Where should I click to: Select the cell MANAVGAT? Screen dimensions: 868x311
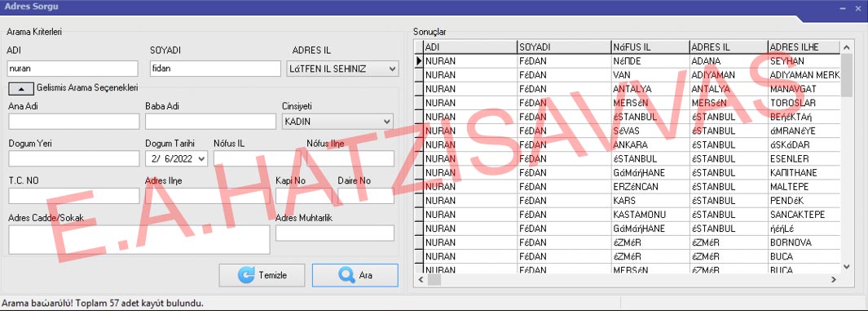pos(804,89)
